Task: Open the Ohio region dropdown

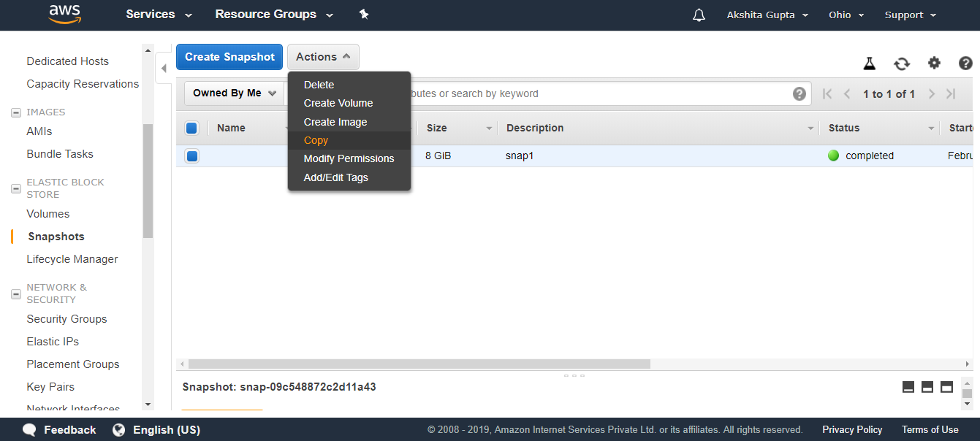Action: coord(846,15)
